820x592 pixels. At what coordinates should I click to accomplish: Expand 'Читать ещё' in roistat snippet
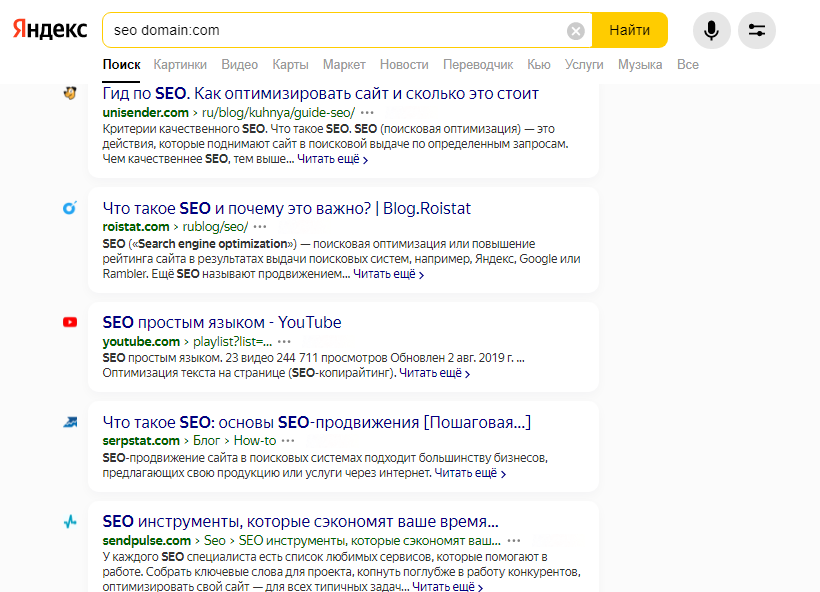pyautogui.click(x=389, y=274)
